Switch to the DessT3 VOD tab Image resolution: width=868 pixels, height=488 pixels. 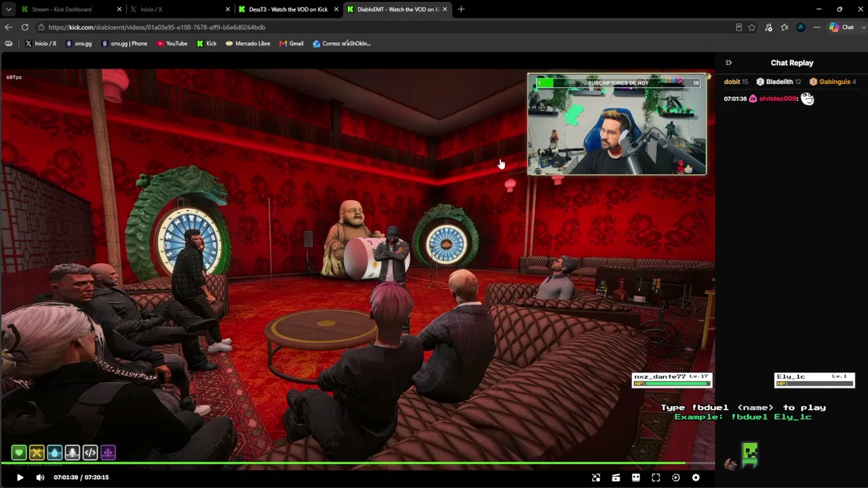pyautogui.click(x=288, y=9)
